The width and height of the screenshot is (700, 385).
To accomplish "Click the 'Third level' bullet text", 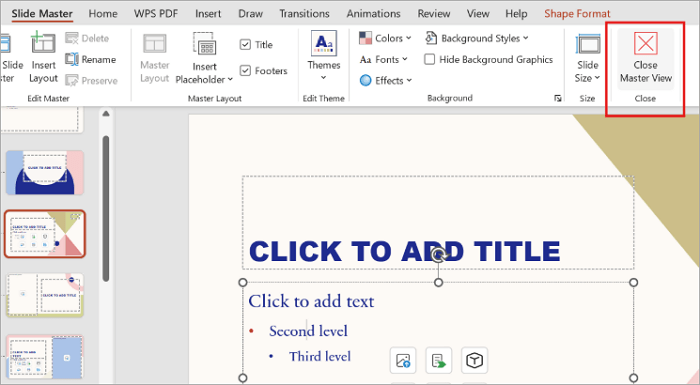I will click(320, 356).
